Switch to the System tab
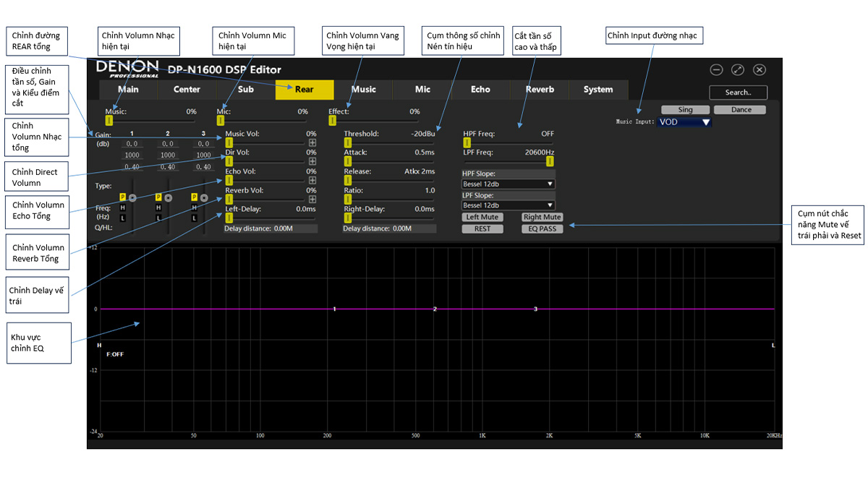The width and height of the screenshot is (868, 496). [598, 90]
